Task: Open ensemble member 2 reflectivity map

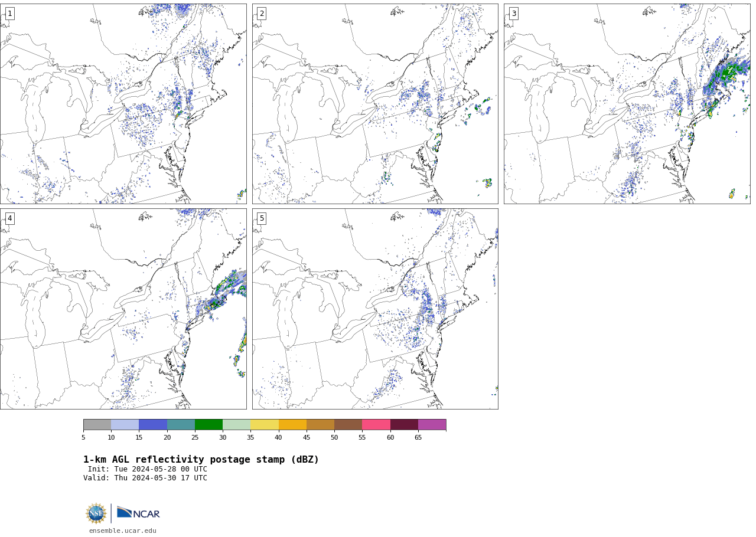Action: coord(375,104)
